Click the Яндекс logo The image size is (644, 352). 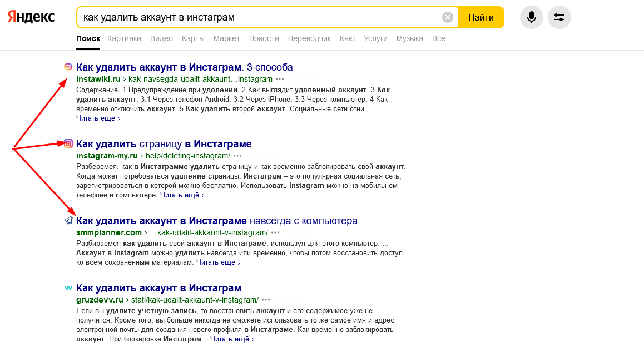(31, 17)
